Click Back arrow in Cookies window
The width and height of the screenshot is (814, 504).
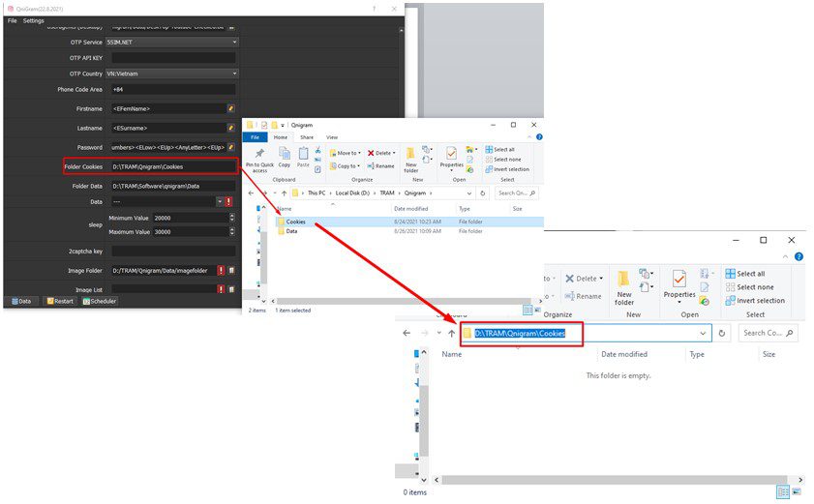407,333
